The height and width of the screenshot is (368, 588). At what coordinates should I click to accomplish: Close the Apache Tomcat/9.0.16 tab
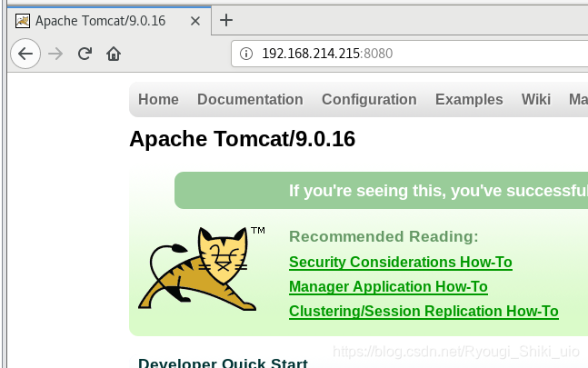[195, 21]
